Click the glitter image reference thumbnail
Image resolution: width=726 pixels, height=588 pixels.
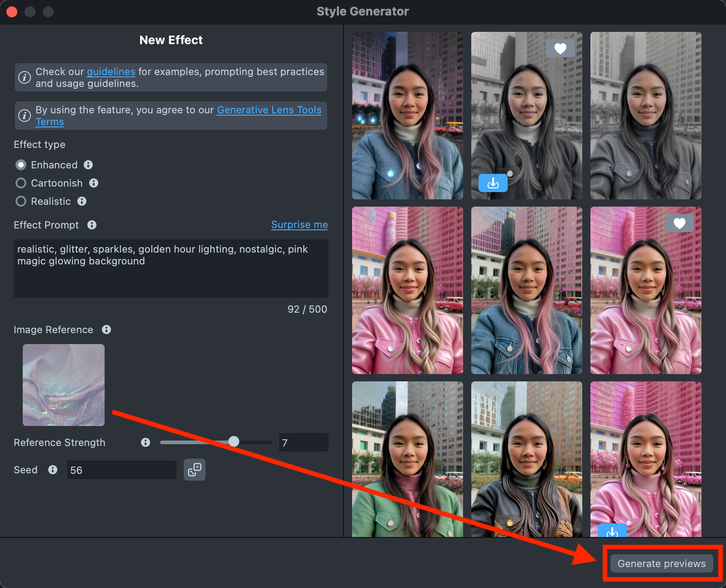point(64,385)
